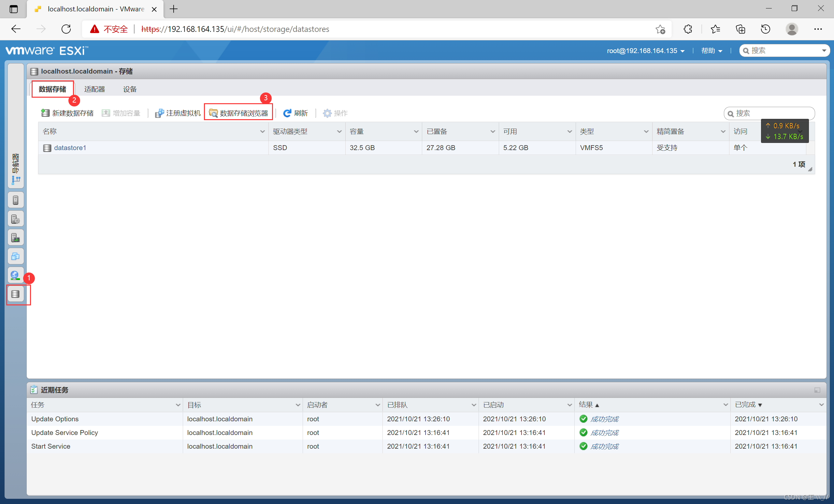834x504 pixels.
Task: Open the 容量 column dropdown
Action: [x=416, y=132]
